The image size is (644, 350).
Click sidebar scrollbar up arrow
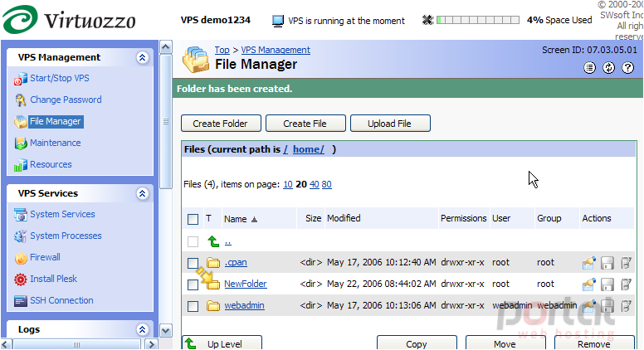point(165,46)
